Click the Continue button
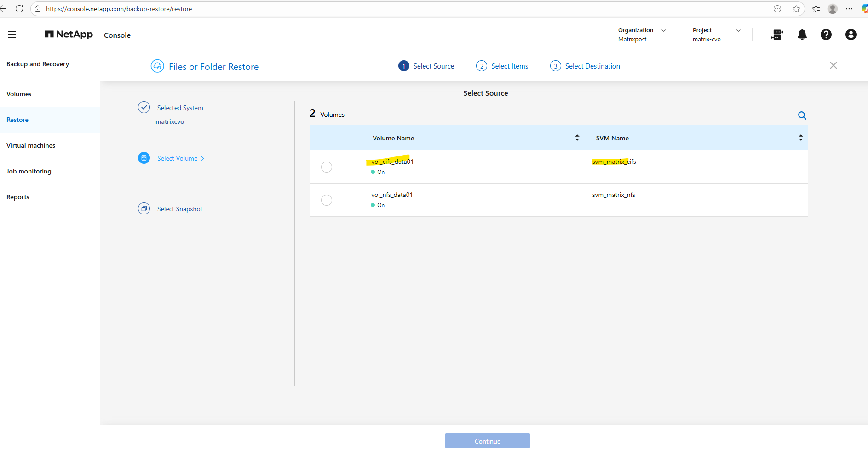This screenshot has width=868, height=456. (x=487, y=441)
